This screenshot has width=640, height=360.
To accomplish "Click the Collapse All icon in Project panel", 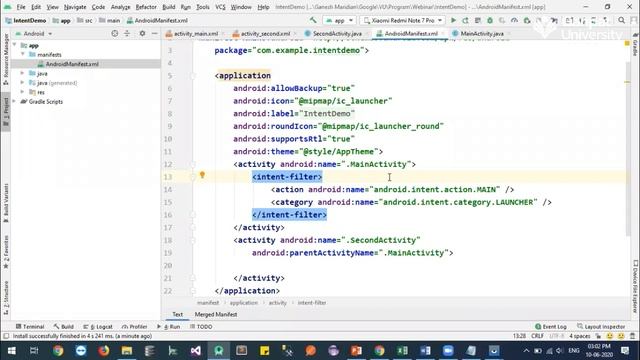I will pyautogui.click(x=127, y=33).
